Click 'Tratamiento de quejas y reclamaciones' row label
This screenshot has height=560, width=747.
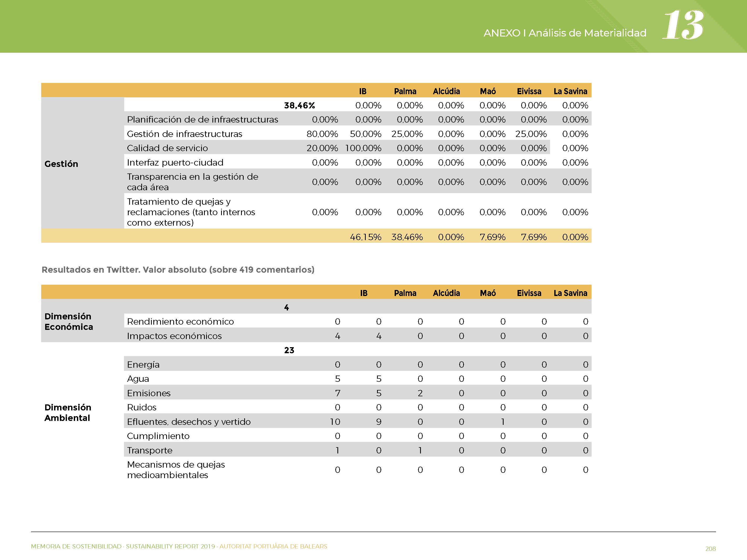click(191, 212)
